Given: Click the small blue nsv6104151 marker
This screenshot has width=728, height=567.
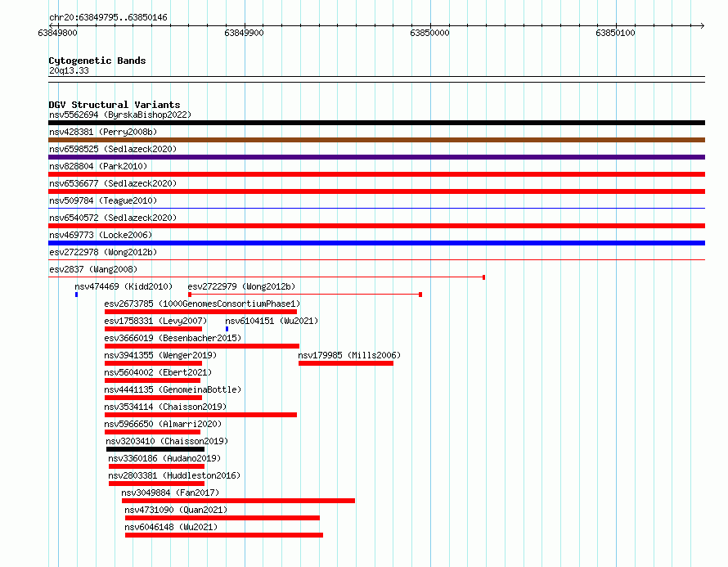Looking at the screenshot, I should pyautogui.click(x=227, y=329).
